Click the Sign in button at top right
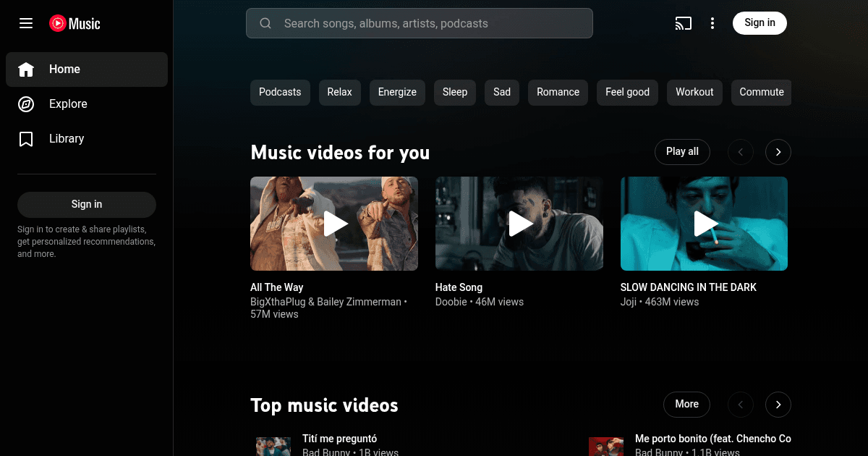This screenshot has height=456, width=868. click(759, 22)
